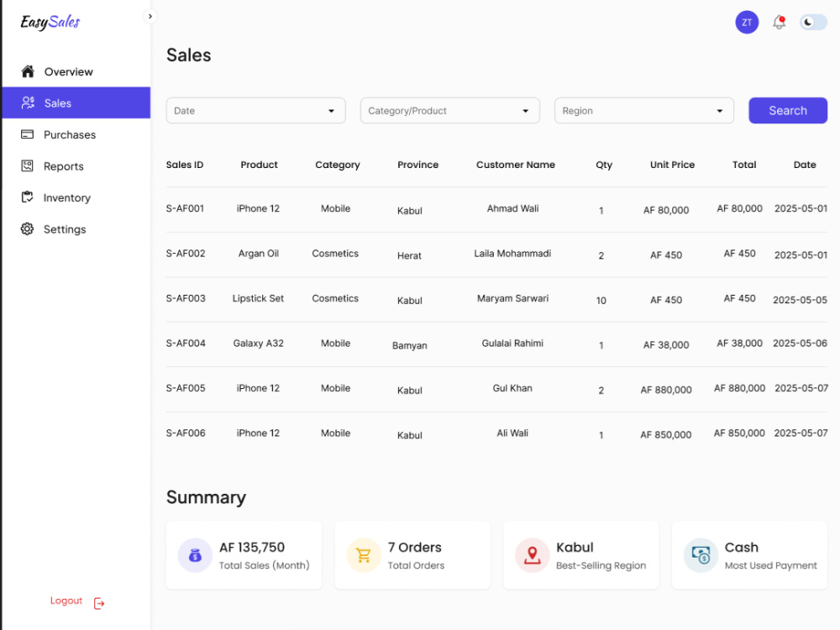The width and height of the screenshot is (840, 630).
Task: Click the Kabul best-selling region card title
Action: click(x=575, y=548)
